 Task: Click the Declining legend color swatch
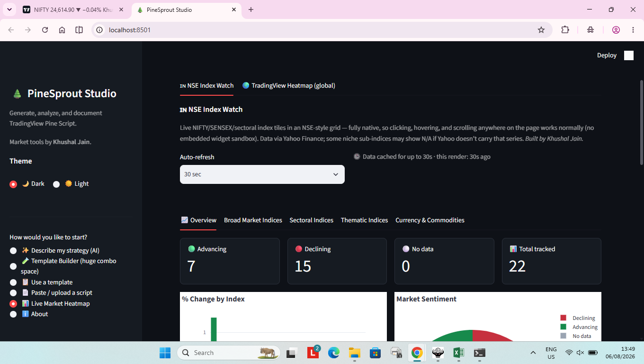[563, 318]
